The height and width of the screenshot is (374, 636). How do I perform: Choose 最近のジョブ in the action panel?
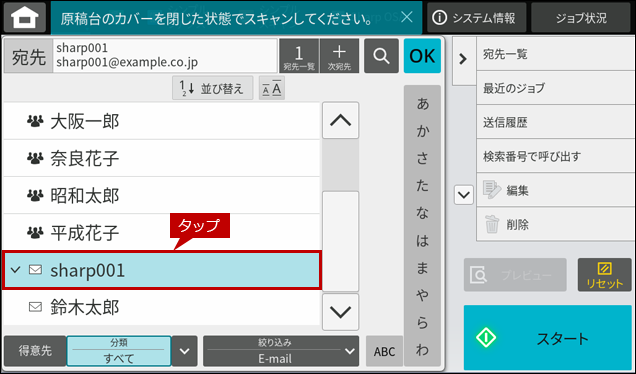coord(556,88)
